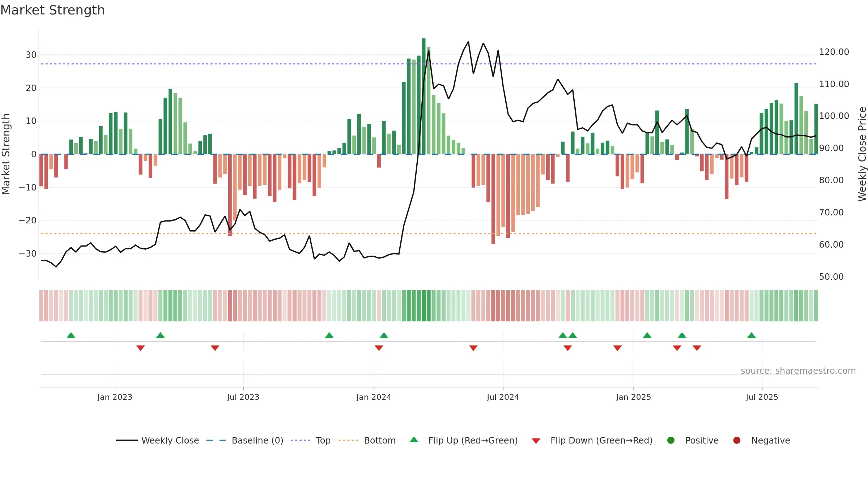Toggle the Baseline (0) legend label

(258, 441)
